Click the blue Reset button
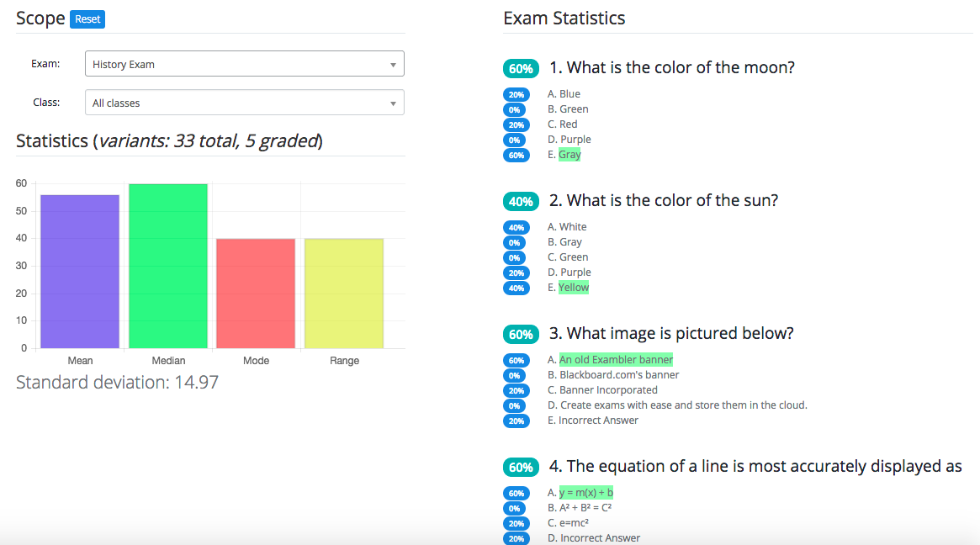The image size is (980, 545). (x=87, y=19)
